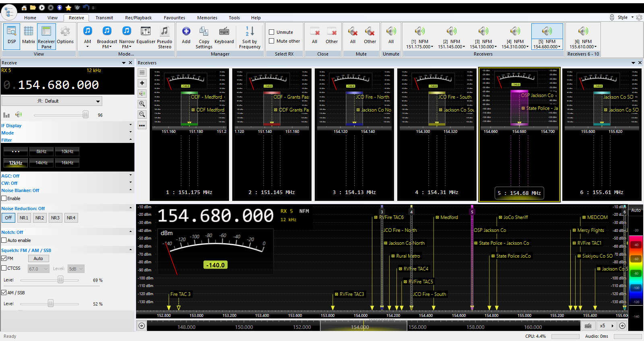Toggle the CTCSS squelch checkbox
This screenshot has height=341, width=644.
point(4,268)
